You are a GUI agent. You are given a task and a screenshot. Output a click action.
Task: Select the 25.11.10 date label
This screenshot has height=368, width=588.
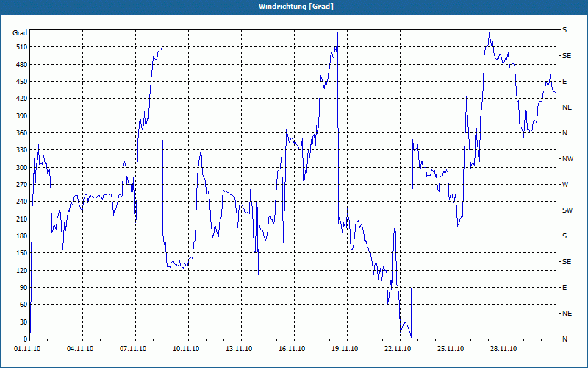coord(451,349)
